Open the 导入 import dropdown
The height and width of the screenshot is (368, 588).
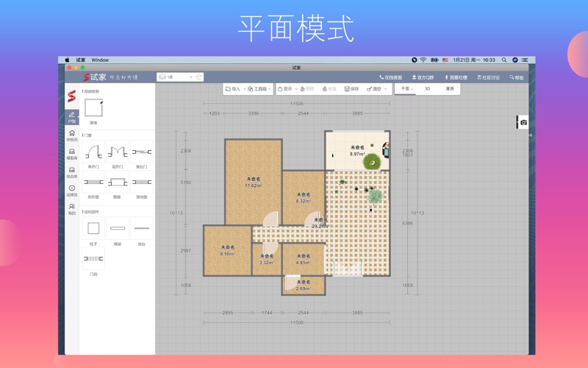234,89
